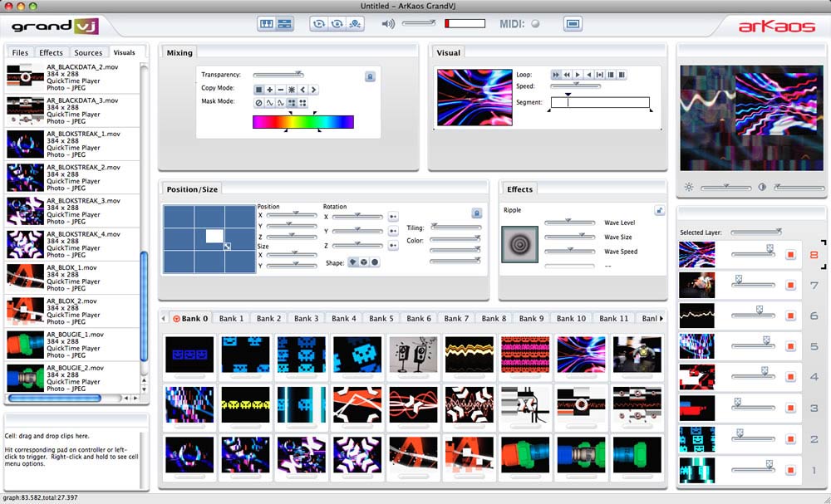Select the greater-than Copy Mode
This screenshot has width=831, height=504.
pos(314,90)
